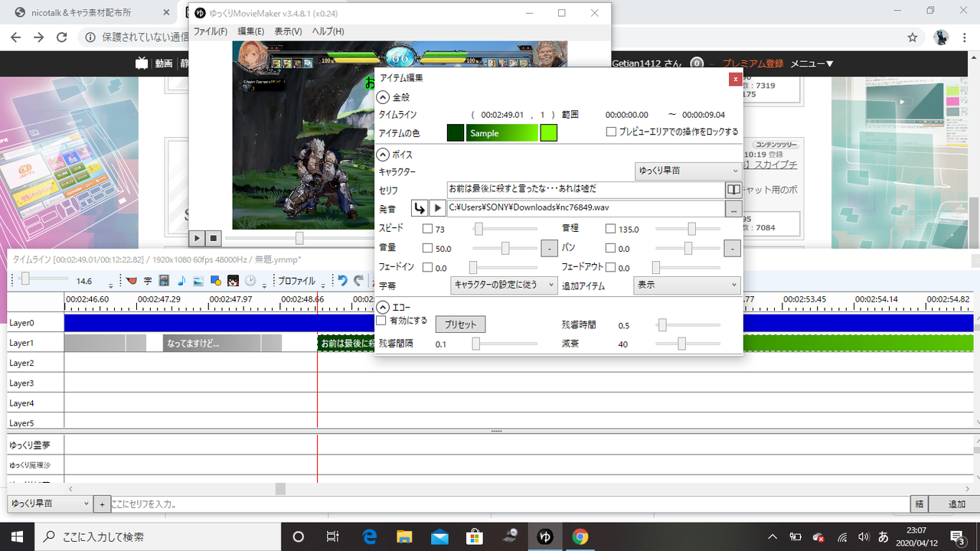
Task: Click the プリセット echo button
Action: (460, 324)
